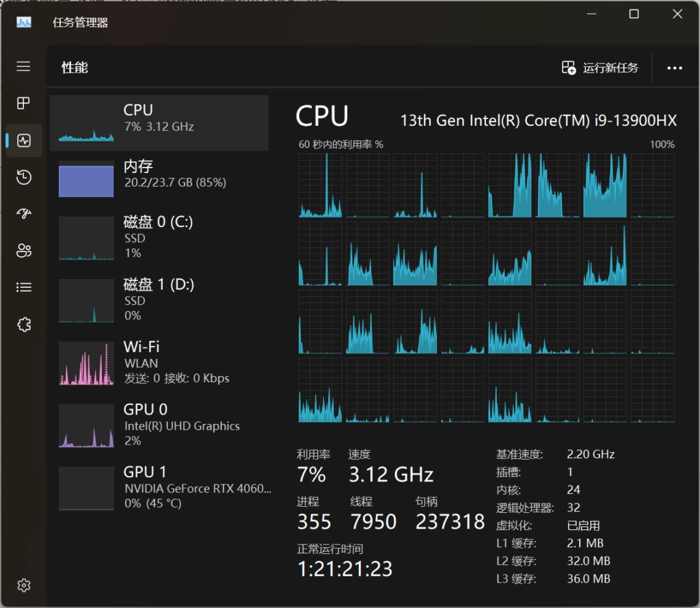Open Task Manager settings gear

pyautogui.click(x=24, y=585)
